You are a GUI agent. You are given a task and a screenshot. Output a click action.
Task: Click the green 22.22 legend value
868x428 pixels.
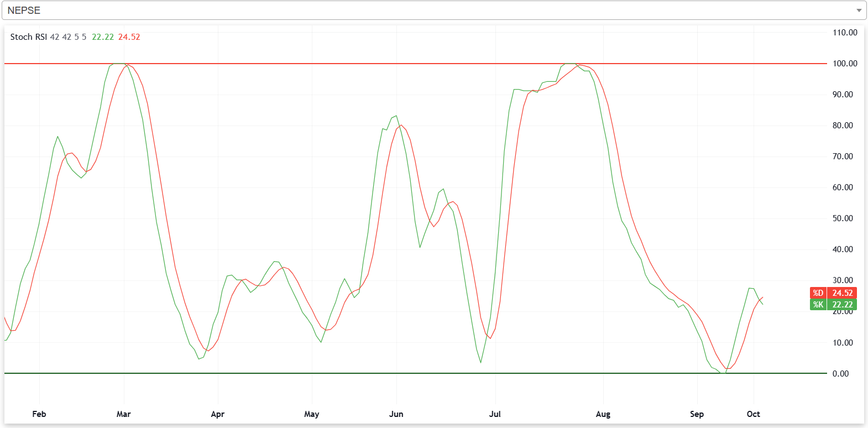pos(103,37)
